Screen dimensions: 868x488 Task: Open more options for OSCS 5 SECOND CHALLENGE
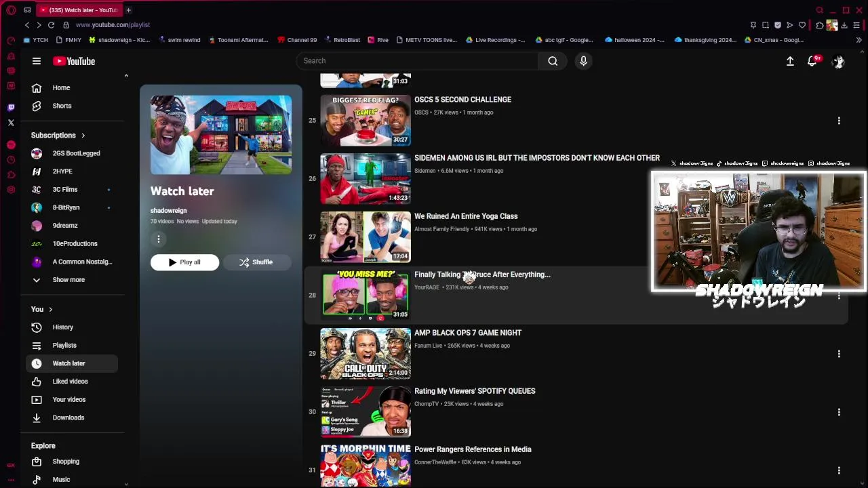pos(839,121)
